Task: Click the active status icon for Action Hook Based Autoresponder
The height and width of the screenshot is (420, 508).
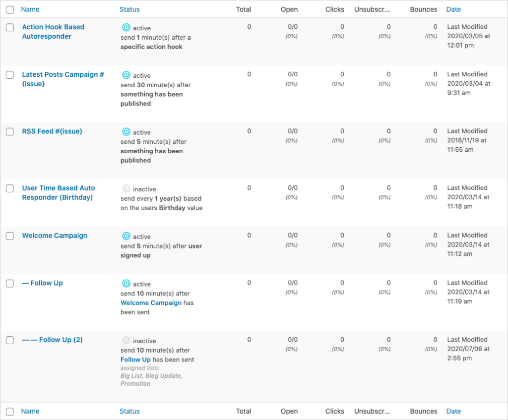Action: (x=126, y=28)
